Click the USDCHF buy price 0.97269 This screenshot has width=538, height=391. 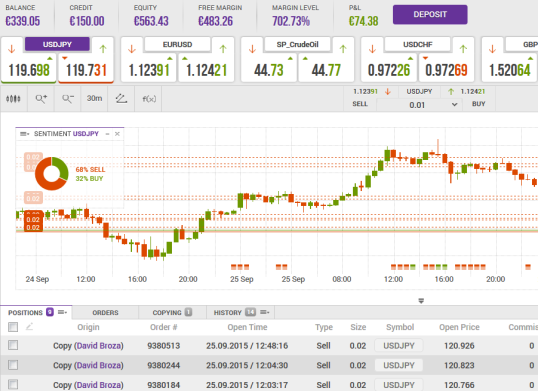pyautogui.click(x=446, y=70)
